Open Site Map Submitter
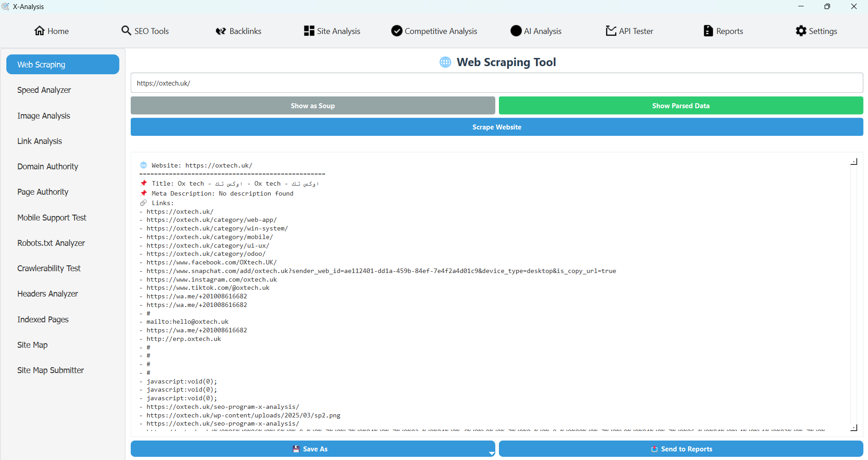This screenshot has height=460, width=868. 63,370
